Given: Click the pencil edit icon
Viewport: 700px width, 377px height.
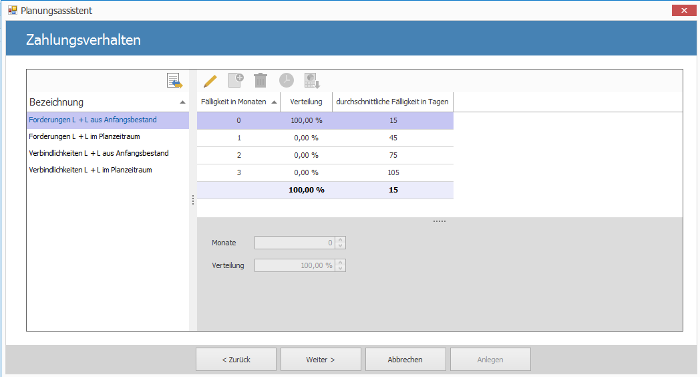Looking at the screenshot, I should pos(210,81).
